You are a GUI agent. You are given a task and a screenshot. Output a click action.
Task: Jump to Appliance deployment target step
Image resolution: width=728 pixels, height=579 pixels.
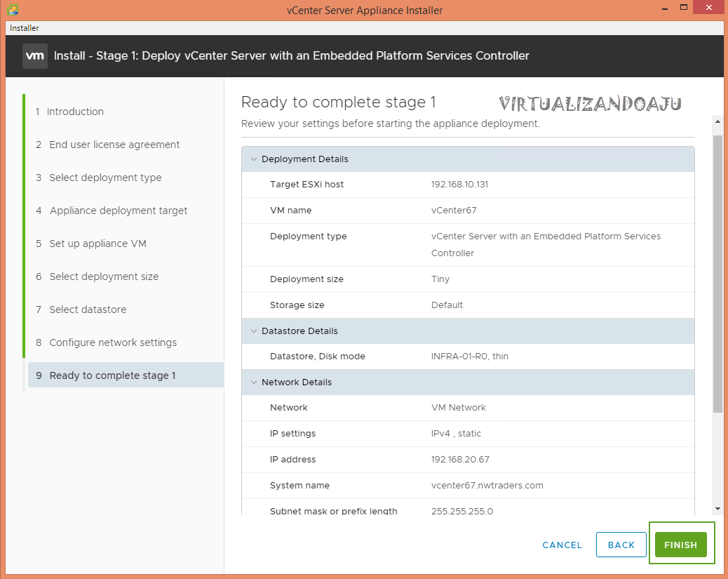[118, 211]
